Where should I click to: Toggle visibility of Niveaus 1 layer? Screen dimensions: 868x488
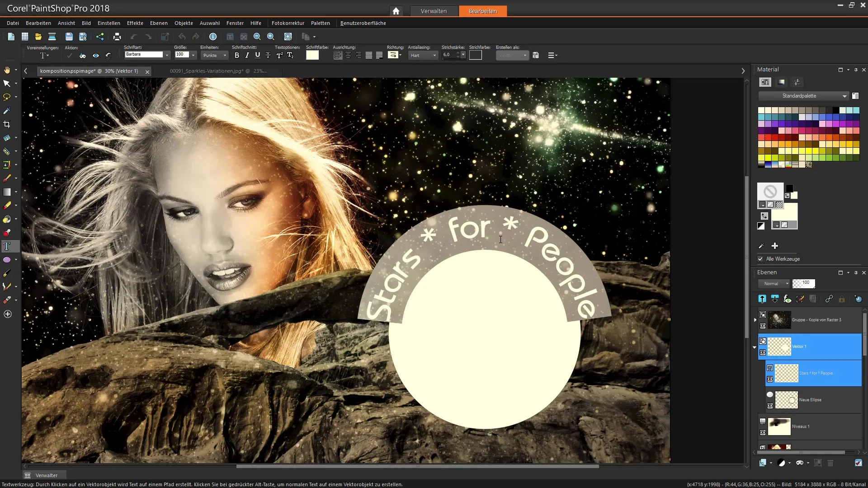pos(763,432)
